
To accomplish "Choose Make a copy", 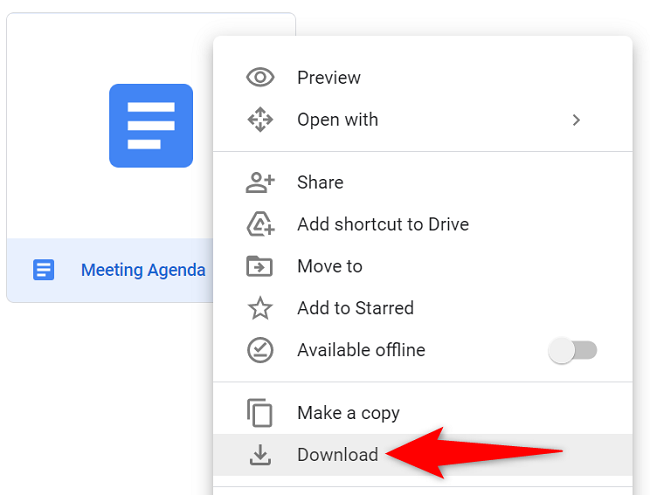I will 423,413.
